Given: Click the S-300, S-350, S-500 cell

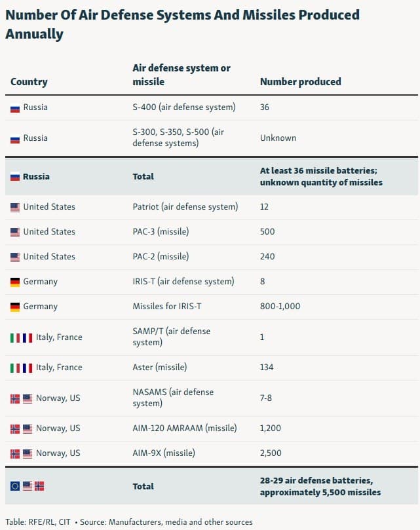Looking at the screenshot, I should tap(178, 137).
